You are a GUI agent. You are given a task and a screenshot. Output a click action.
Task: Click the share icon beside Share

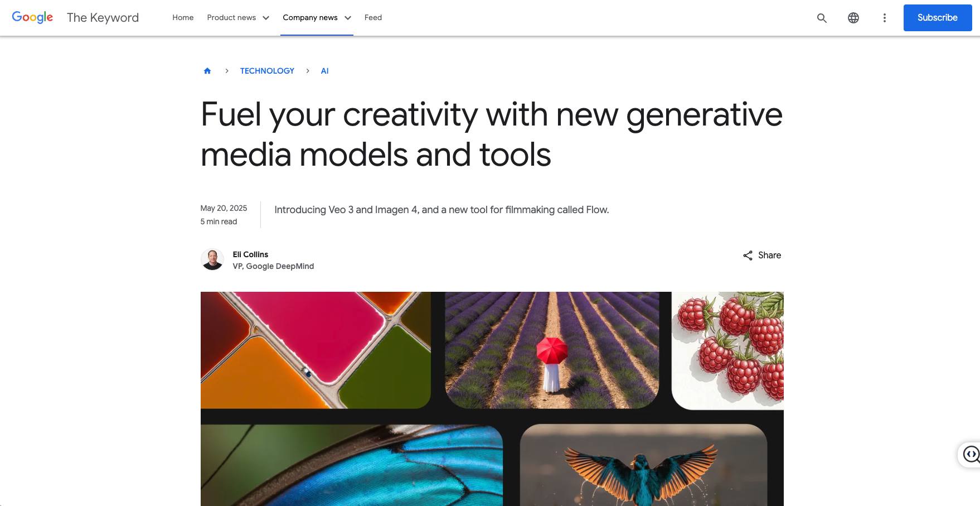748,256
